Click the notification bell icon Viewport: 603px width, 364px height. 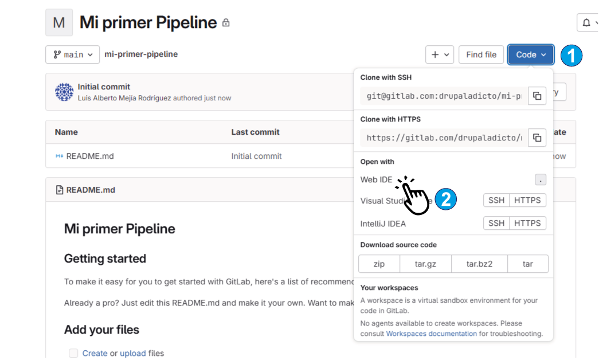click(586, 23)
